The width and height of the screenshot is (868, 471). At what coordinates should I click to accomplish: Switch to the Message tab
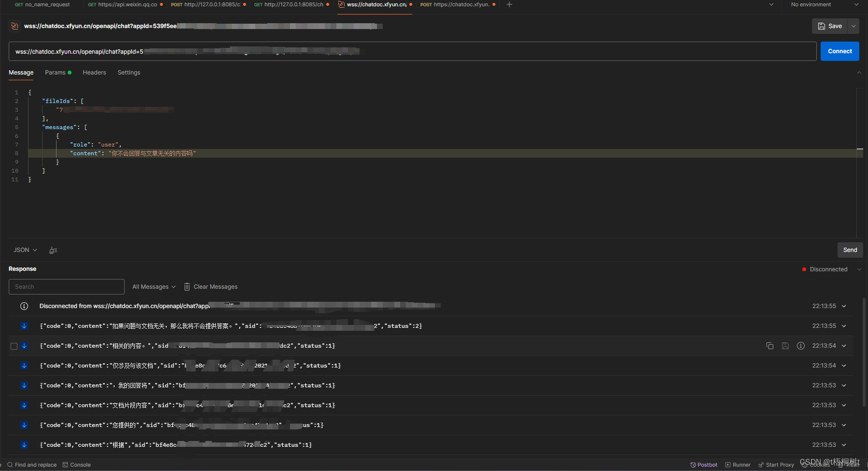click(x=21, y=73)
